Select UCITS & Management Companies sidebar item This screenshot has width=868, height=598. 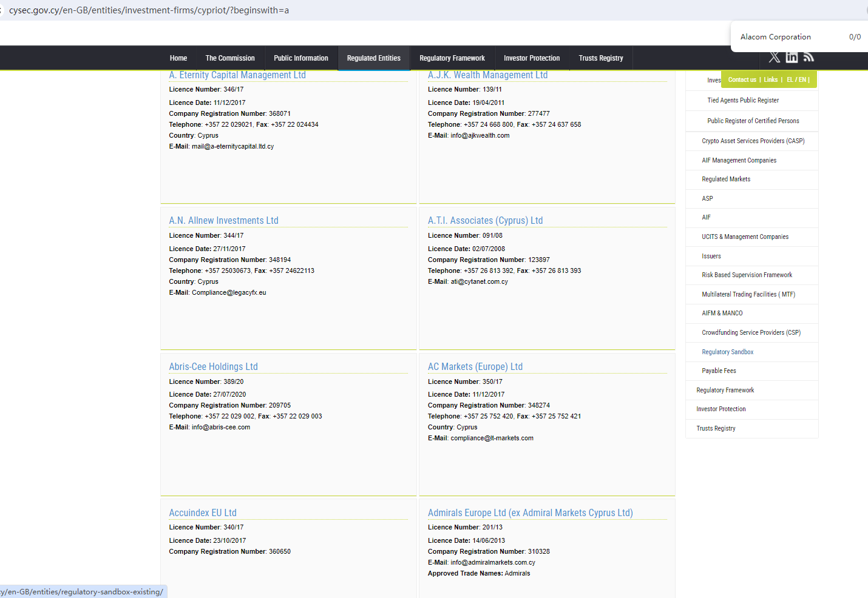pos(745,237)
